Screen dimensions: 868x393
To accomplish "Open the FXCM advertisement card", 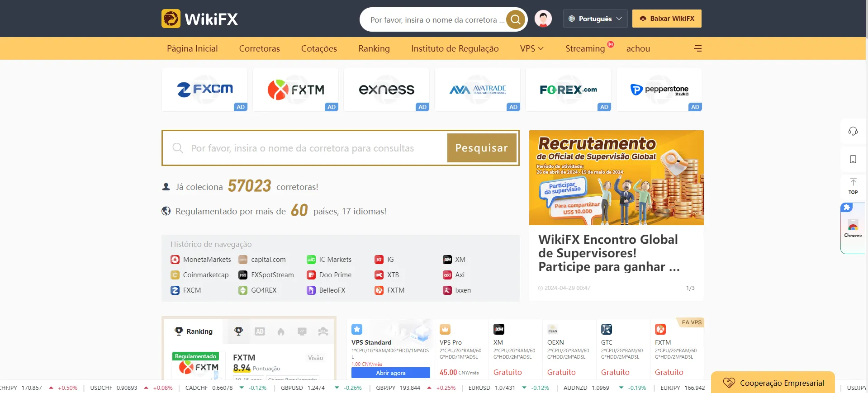I will tap(204, 90).
